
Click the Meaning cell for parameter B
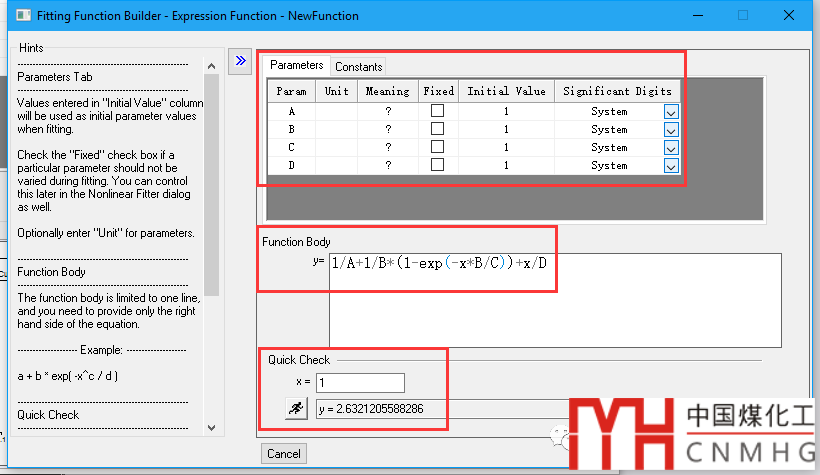(388, 129)
